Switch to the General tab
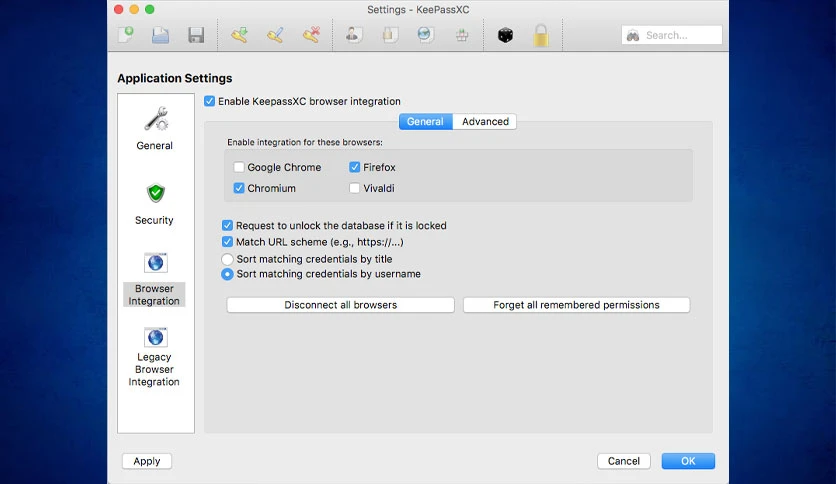Image resolution: width=836 pixels, height=484 pixels. click(x=425, y=122)
